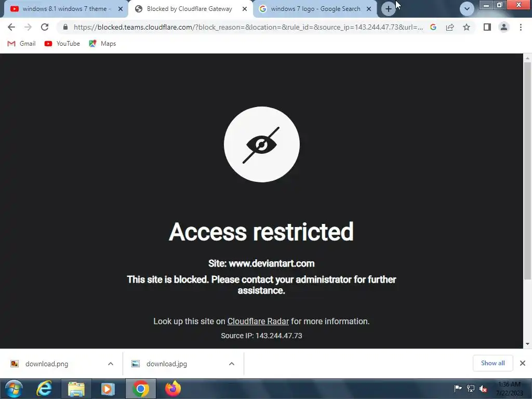Open the profile avatar icon
532x399 pixels.
tap(504, 27)
